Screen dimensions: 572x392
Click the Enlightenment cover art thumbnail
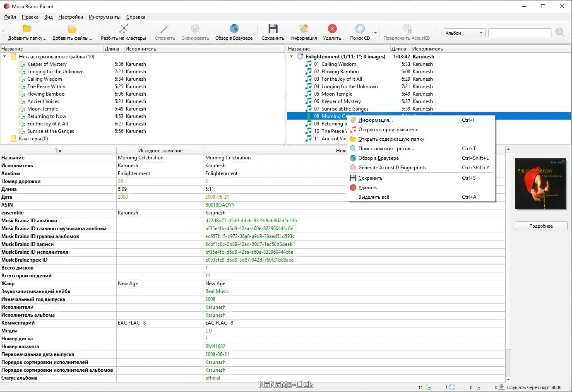(x=541, y=183)
